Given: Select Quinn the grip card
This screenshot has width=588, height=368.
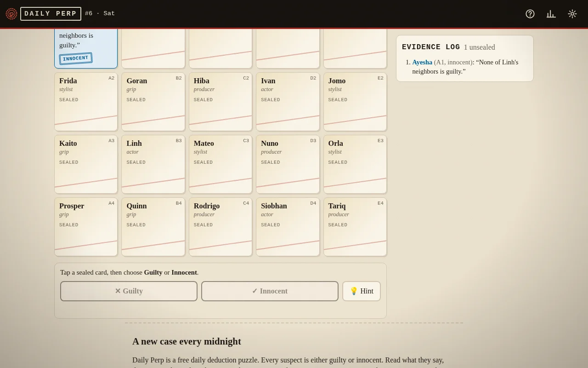Looking at the screenshot, I should click(x=153, y=227).
